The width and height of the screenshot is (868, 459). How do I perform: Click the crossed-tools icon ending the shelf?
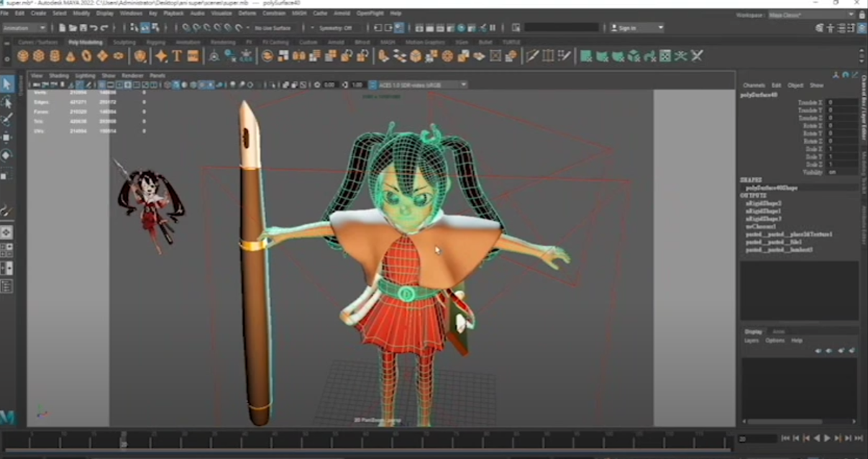coord(697,56)
